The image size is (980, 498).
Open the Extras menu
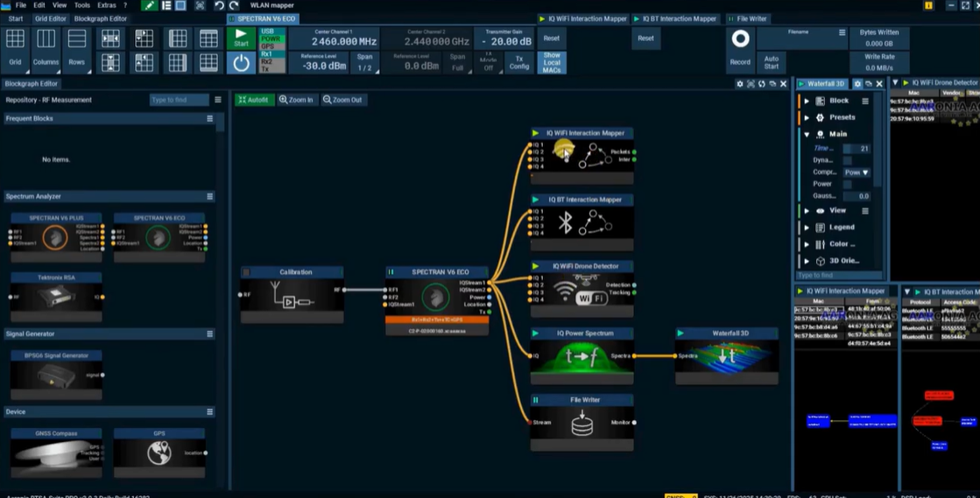click(106, 5)
